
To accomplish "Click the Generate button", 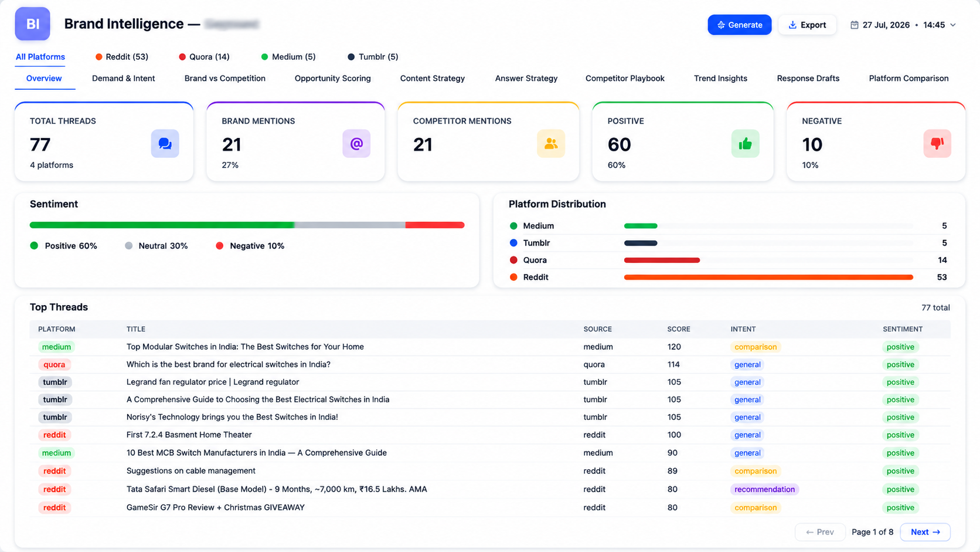I will [739, 25].
